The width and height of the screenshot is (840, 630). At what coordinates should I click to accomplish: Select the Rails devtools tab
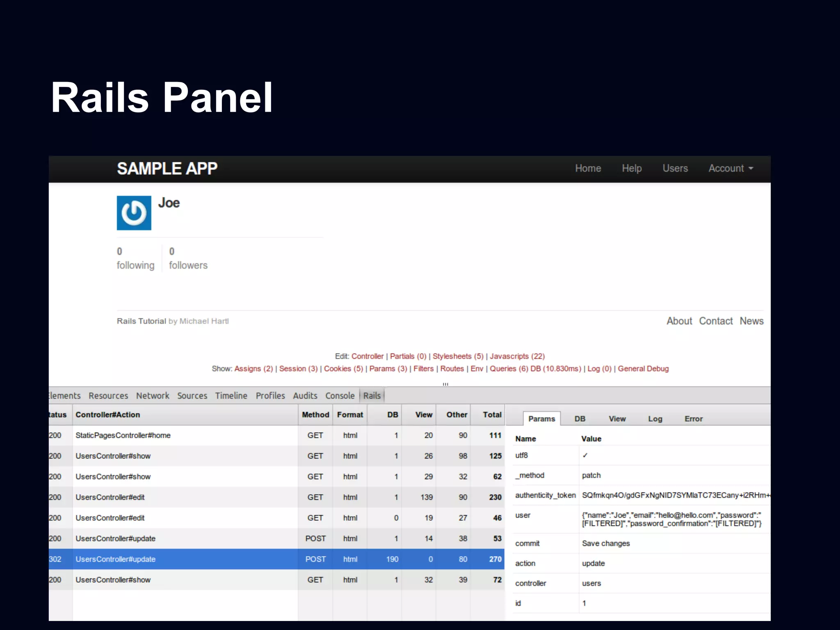(372, 396)
